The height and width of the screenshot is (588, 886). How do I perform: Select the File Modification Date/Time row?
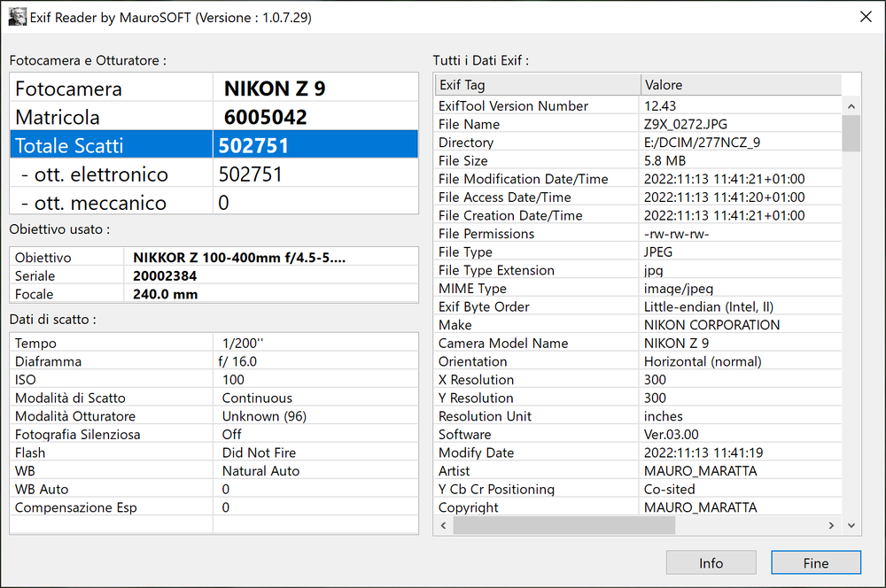point(638,179)
